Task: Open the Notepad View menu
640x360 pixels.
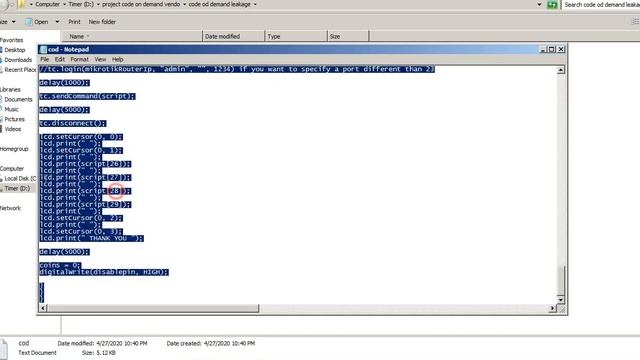Action: [x=100, y=59]
